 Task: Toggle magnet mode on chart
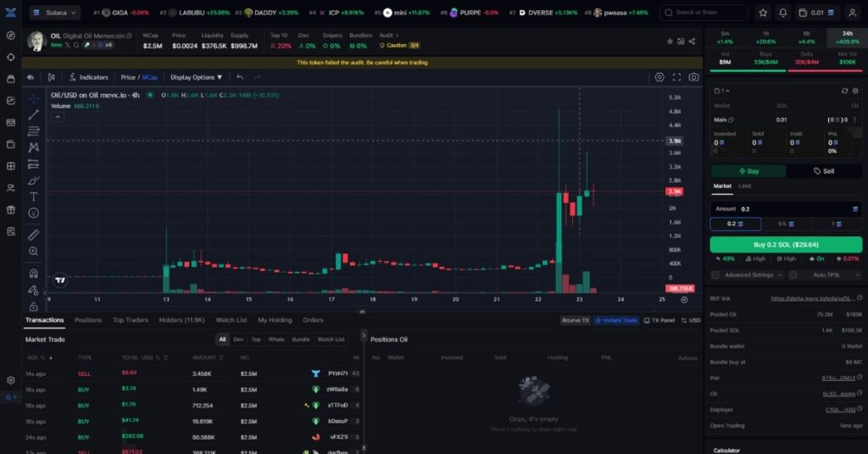point(34,274)
